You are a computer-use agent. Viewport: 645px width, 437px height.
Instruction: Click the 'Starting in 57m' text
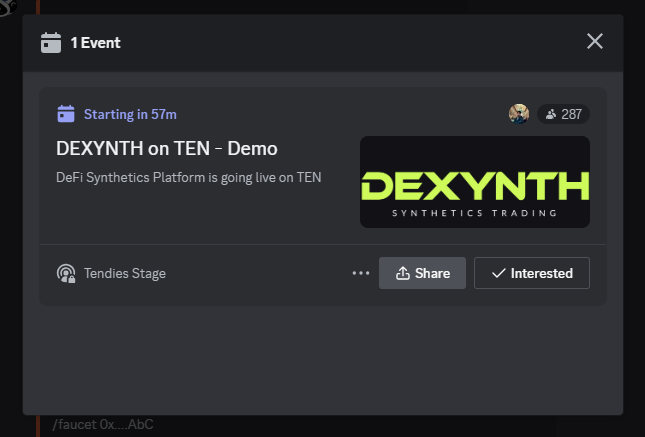(130, 114)
